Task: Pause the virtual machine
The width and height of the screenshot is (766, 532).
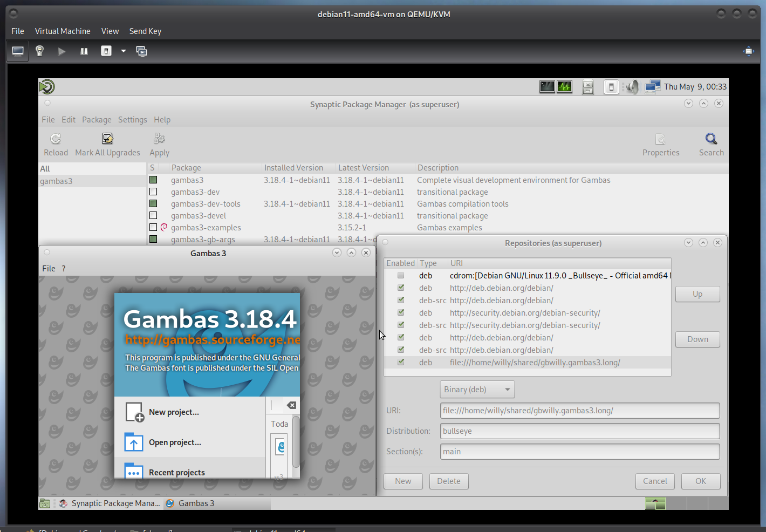Action: (x=84, y=51)
